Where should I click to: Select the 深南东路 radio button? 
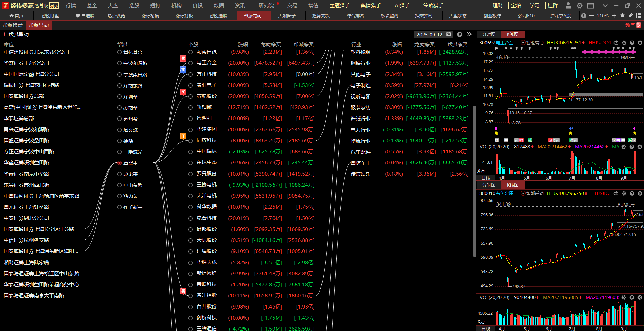pyautogui.click(x=119, y=85)
